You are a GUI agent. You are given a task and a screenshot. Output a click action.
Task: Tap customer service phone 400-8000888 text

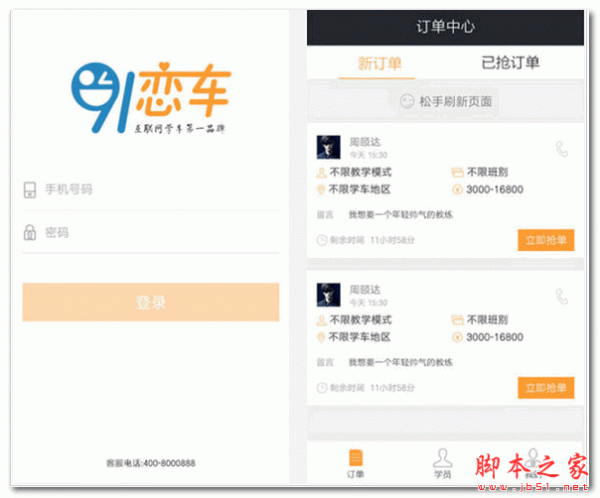[x=151, y=463]
